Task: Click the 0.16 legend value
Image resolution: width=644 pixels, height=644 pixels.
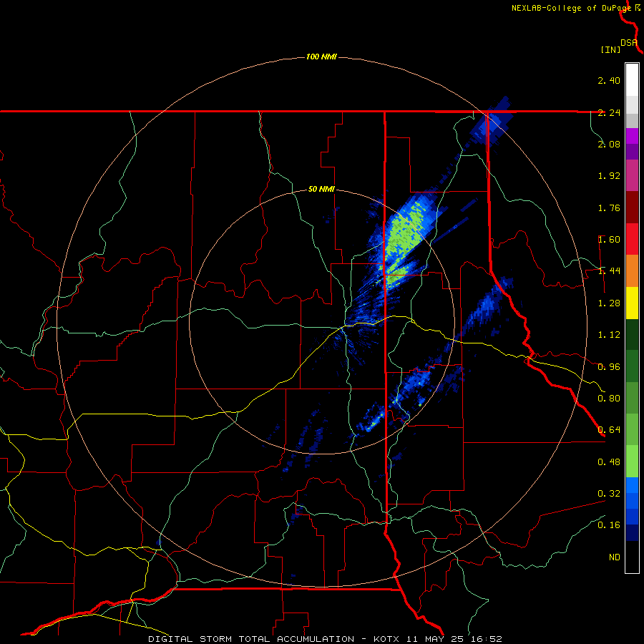Action: pyautogui.click(x=609, y=525)
